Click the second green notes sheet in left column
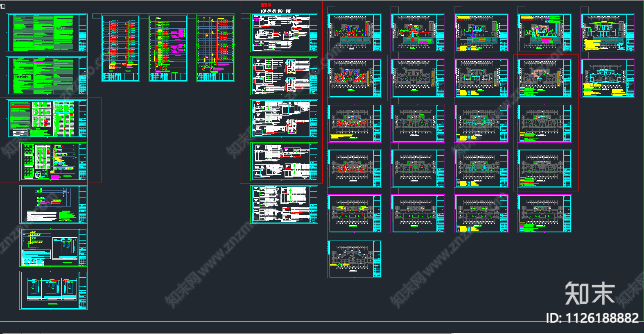Image resolution: width=644 pixels, height=334 pixels. 46,76
